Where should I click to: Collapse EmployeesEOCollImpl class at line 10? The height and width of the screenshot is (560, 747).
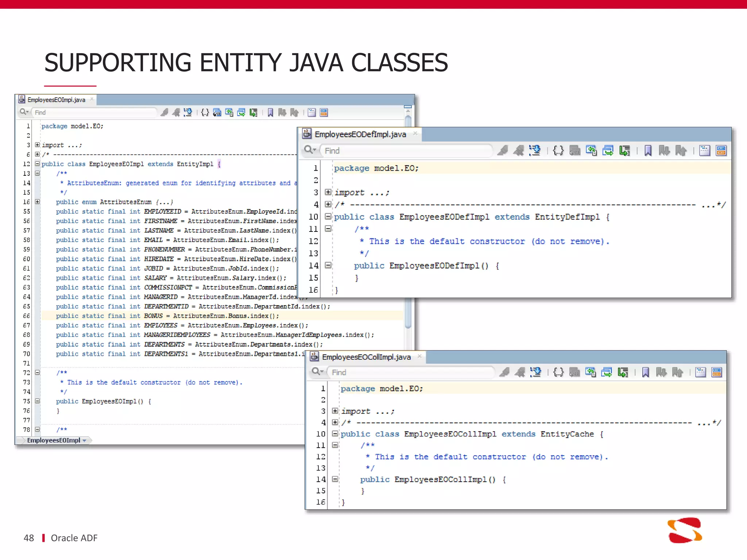[x=335, y=433]
